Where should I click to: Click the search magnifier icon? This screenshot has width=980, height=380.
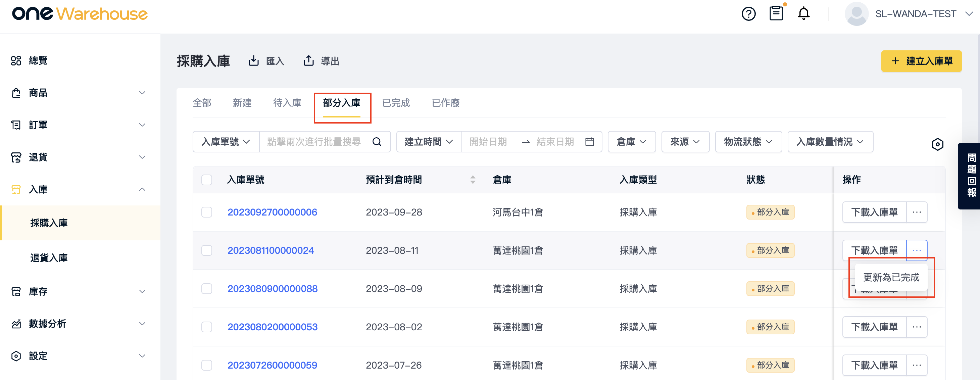click(x=377, y=142)
